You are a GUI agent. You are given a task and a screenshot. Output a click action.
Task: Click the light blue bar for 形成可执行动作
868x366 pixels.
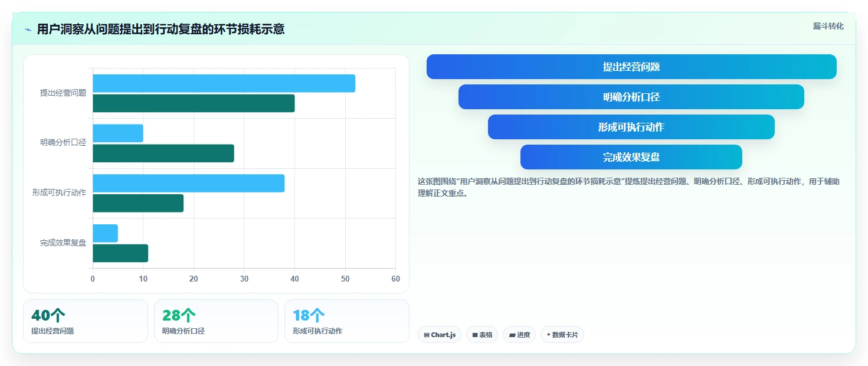[x=188, y=183]
